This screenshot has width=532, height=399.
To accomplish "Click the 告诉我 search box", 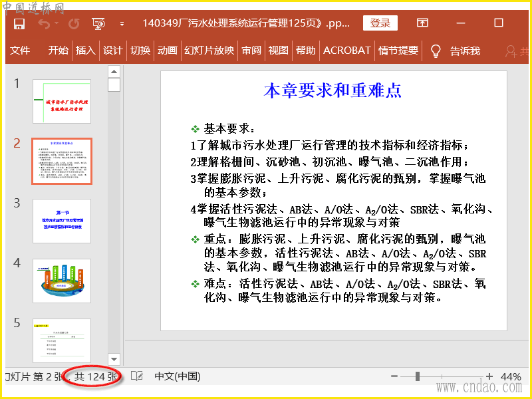I will point(465,51).
